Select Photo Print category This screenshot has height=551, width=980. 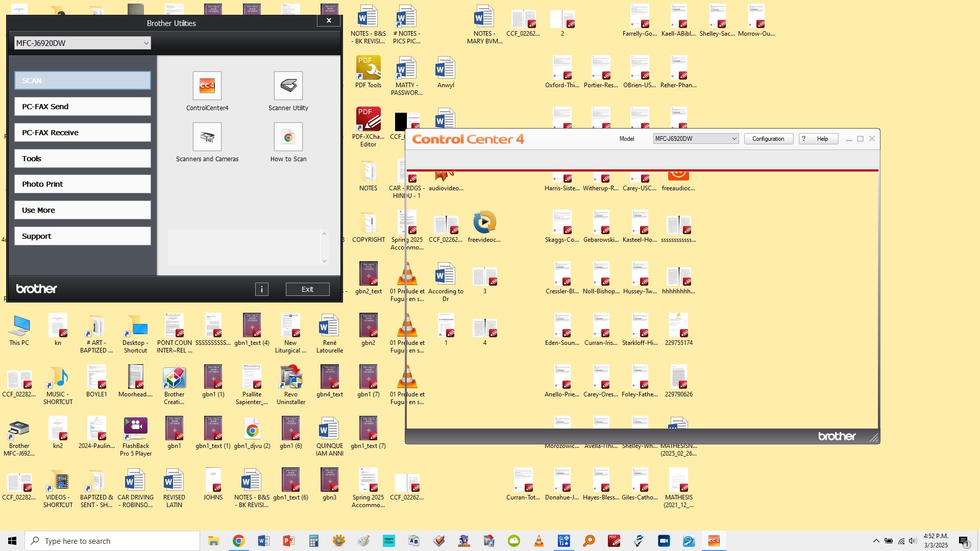pos(82,184)
